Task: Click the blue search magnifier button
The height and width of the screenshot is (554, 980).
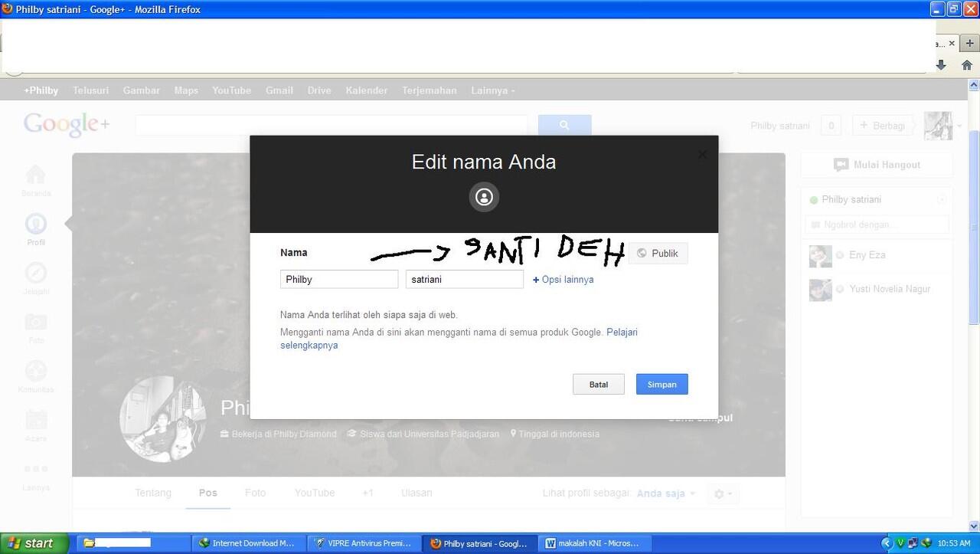Action: pos(564,125)
